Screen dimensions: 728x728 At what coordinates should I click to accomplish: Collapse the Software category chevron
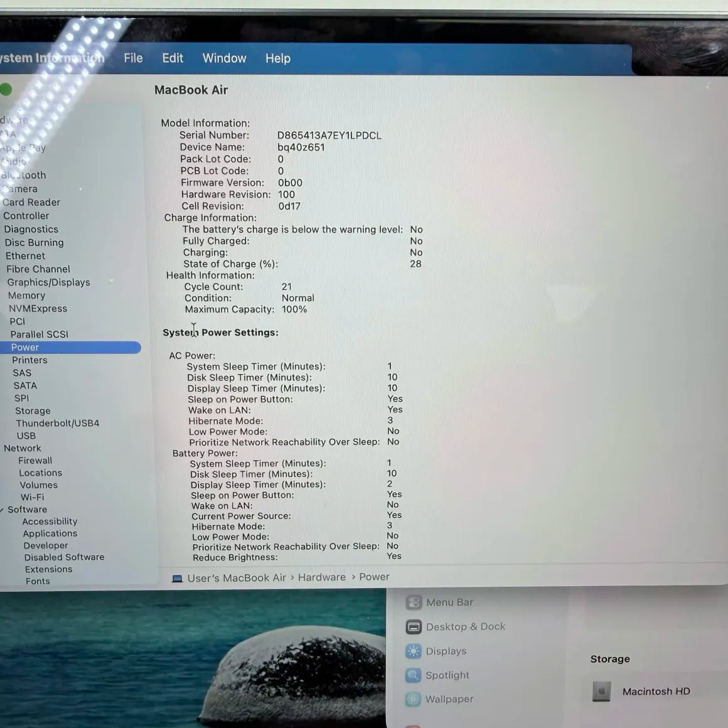[2, 510]
